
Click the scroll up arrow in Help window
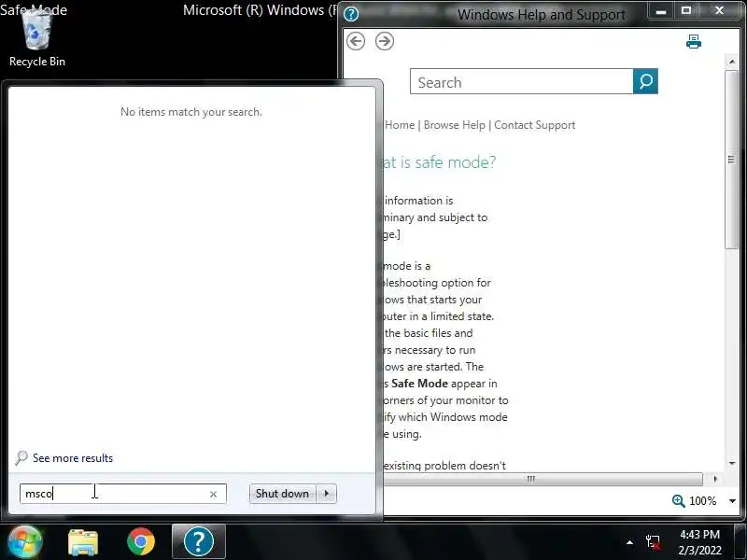(732, 62)
